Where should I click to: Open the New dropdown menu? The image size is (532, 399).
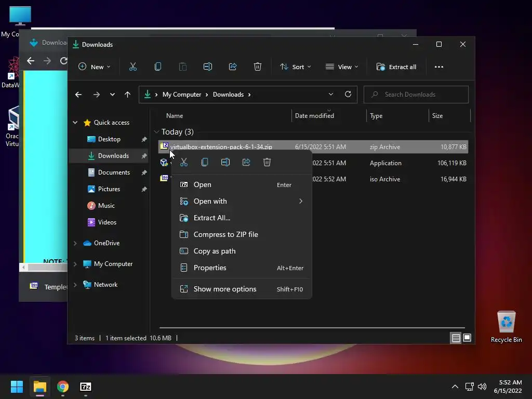pos(95,67)
